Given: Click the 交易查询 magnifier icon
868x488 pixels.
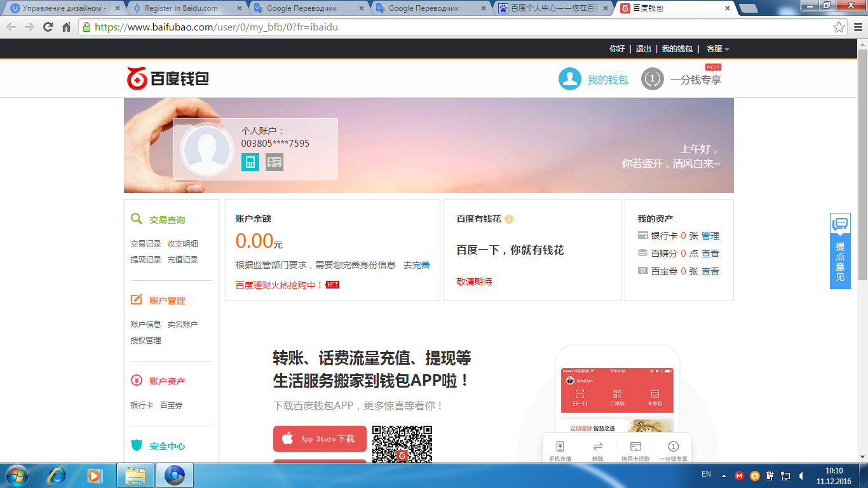Looking at the screenshot, I should tap(137, 219).
